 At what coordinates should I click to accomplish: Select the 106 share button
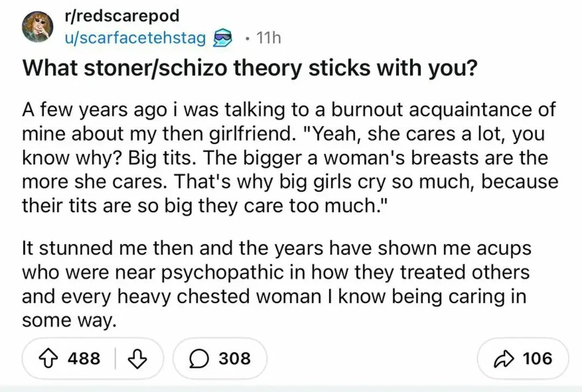click(523, 359)
